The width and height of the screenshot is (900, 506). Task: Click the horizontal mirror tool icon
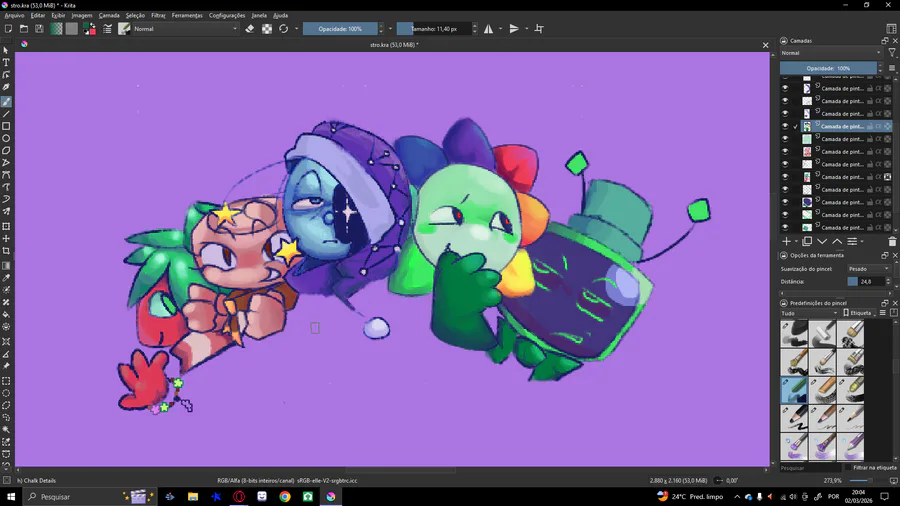[489, 29]
